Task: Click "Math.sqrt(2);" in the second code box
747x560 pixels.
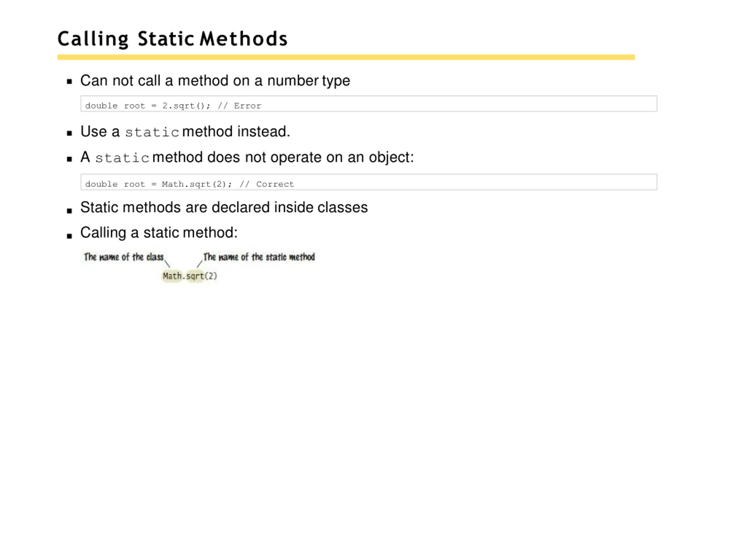Action: tap(197, 184)
